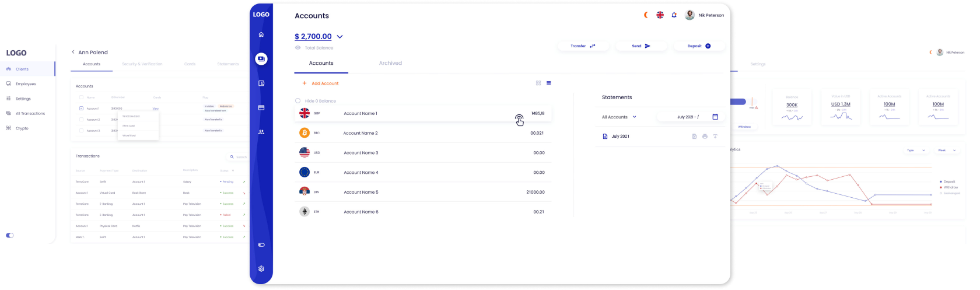Check Account 2 checkbox in left window

coord(81,120)
